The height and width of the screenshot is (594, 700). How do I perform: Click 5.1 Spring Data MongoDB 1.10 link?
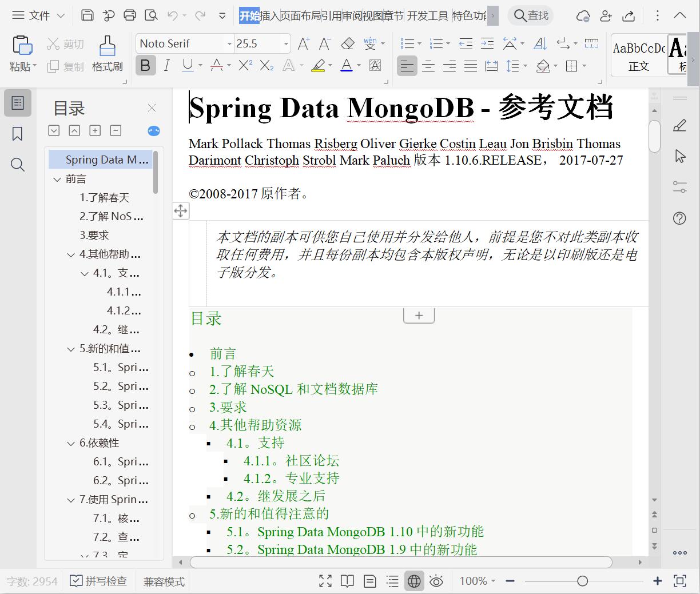(x=355, y=532)
